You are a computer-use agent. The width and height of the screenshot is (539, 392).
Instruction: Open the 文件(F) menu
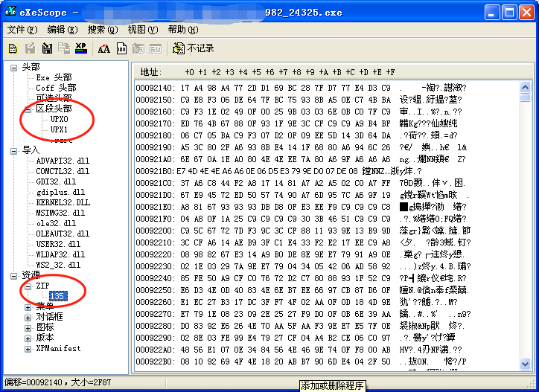22,30
